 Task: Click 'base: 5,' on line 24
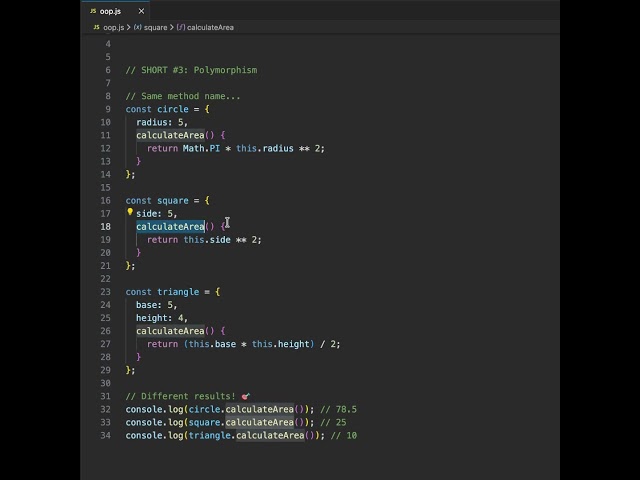157,305
